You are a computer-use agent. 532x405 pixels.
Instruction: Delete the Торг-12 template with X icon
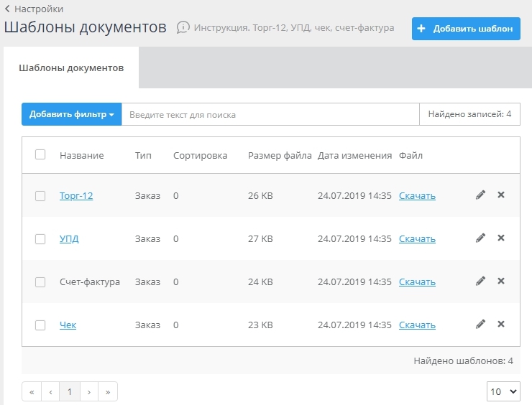pyautogui.click(x=501, y=195)
